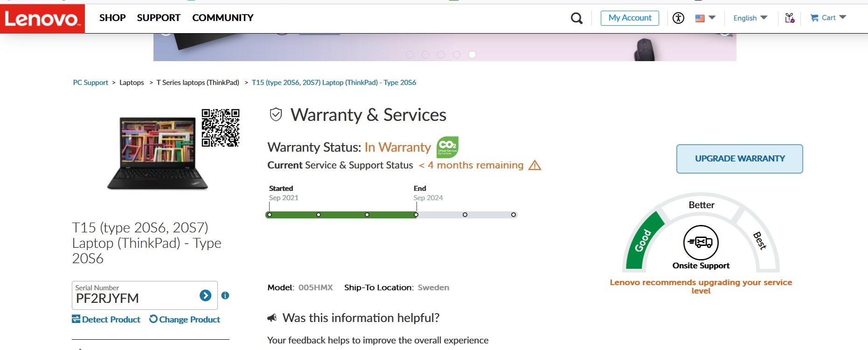868x350 pixels.
Task: Select the third carousel dot indicator
Action: click(x=441, y=55)
